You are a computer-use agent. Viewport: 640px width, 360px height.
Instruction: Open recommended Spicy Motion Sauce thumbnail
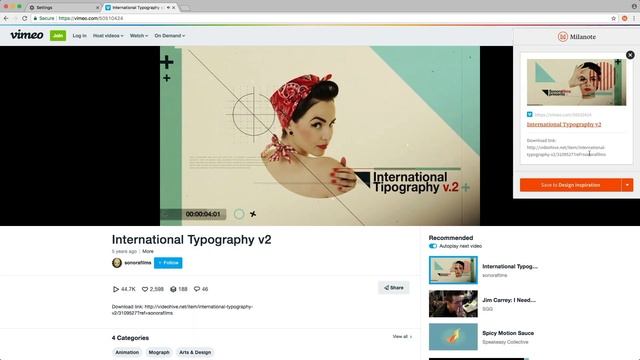(453, 337)
